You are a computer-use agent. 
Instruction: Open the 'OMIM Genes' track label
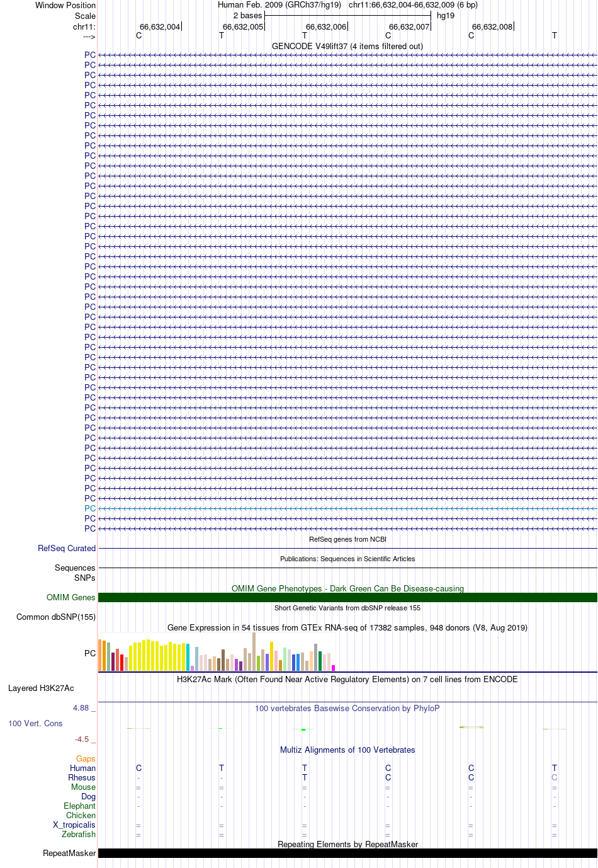(71, 597)
